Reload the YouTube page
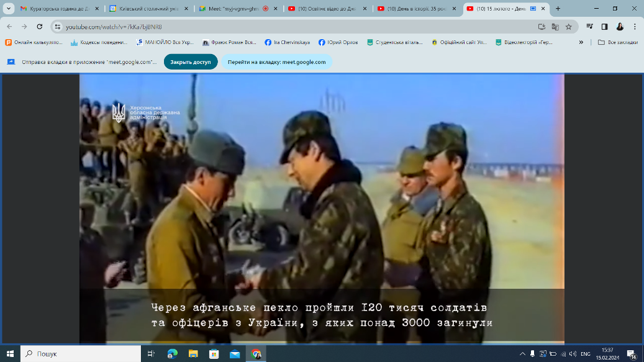Screen dimensions: 644x362 point(39,27)
